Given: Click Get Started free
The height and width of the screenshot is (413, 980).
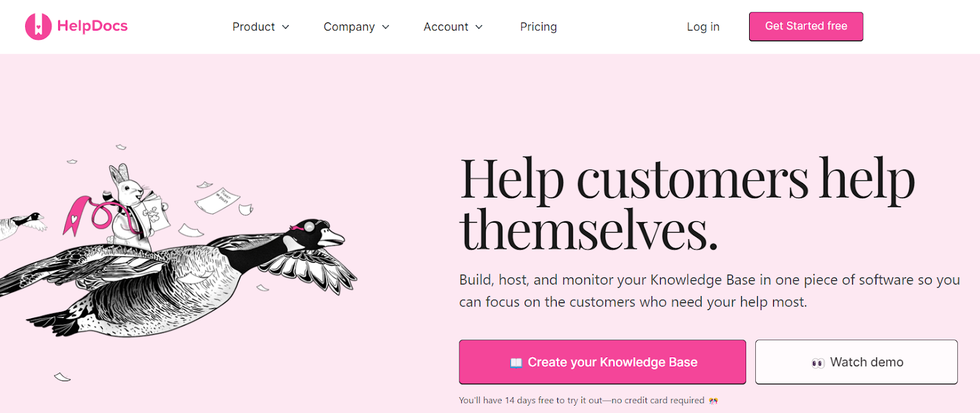Looking at the screenshot, I should pyautogui.click(x=805, y=26).
